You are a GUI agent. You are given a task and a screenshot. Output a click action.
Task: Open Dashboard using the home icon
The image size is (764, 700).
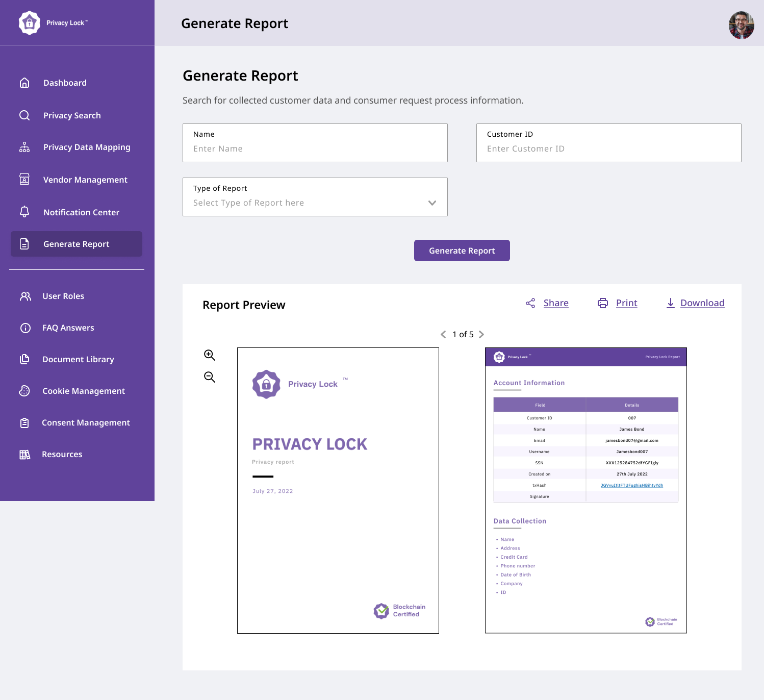coord(24,82)
